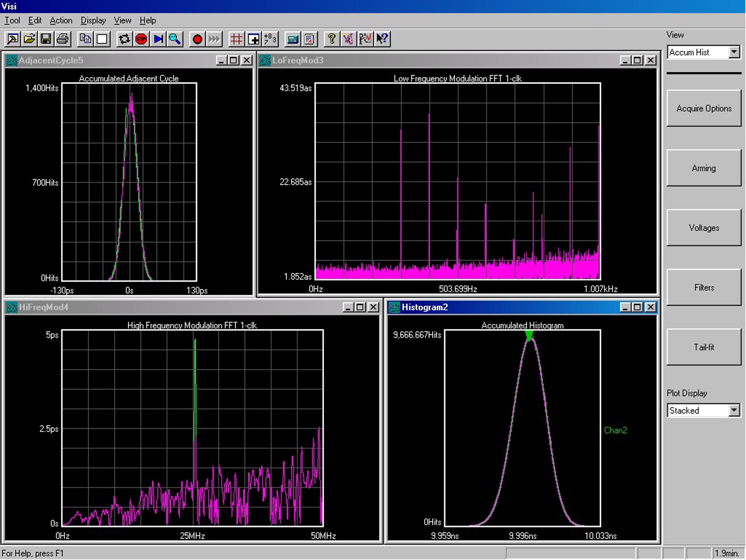Open the Display menu
The width and height of the screenshot is (746, 560).
(x=93, y=20)
